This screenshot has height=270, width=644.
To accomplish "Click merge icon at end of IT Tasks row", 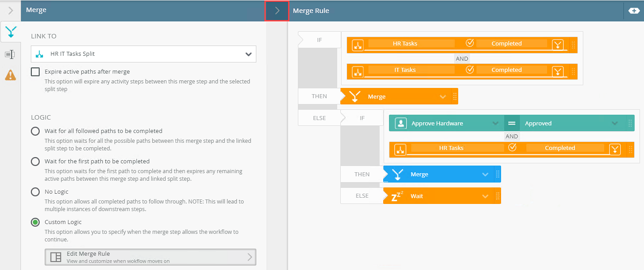I will (558, 71).
